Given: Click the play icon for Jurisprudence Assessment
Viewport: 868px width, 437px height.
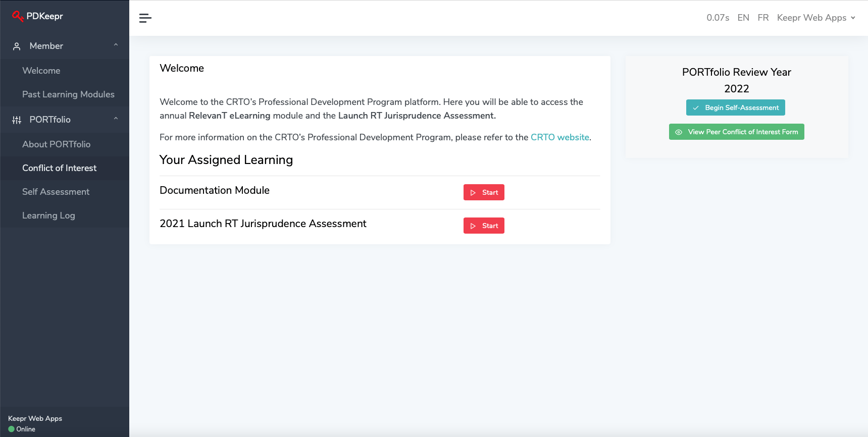Looking at the screenshot, I should [x=473, y=226].
